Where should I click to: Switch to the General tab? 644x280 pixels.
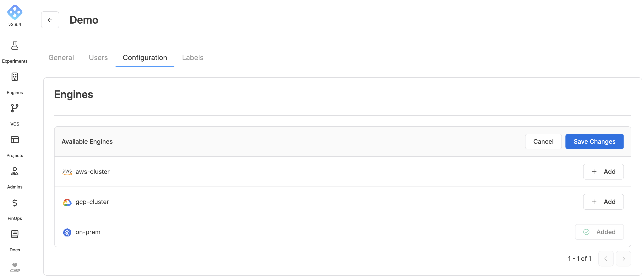tap(61, 58)
